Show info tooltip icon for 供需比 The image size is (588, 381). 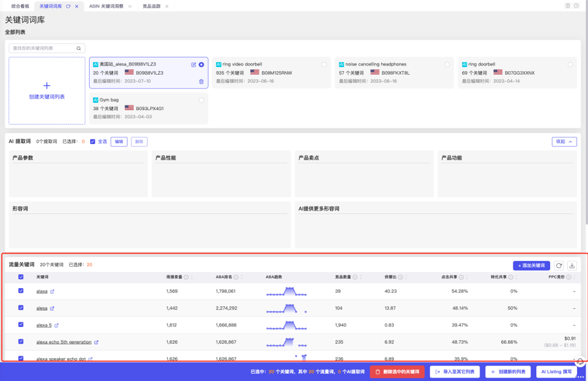400,277
